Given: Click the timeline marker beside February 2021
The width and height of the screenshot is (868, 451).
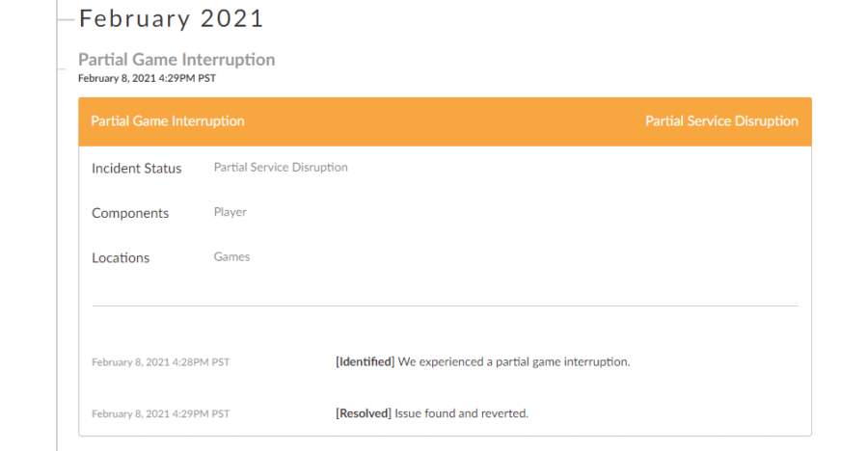Looking at the screenshot, I should [66, 20].
